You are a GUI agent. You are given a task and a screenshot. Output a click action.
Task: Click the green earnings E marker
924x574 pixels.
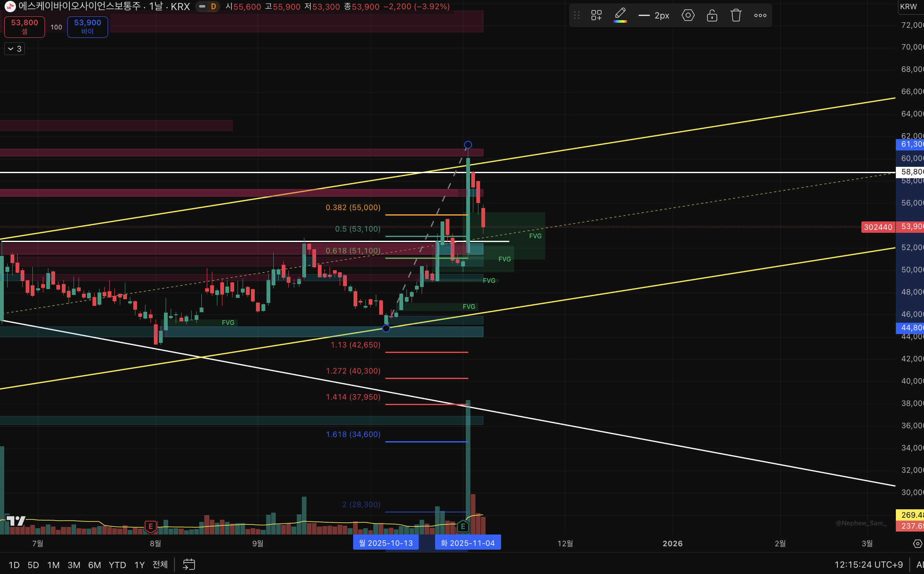pyautogui.click(x=463, y=526)
